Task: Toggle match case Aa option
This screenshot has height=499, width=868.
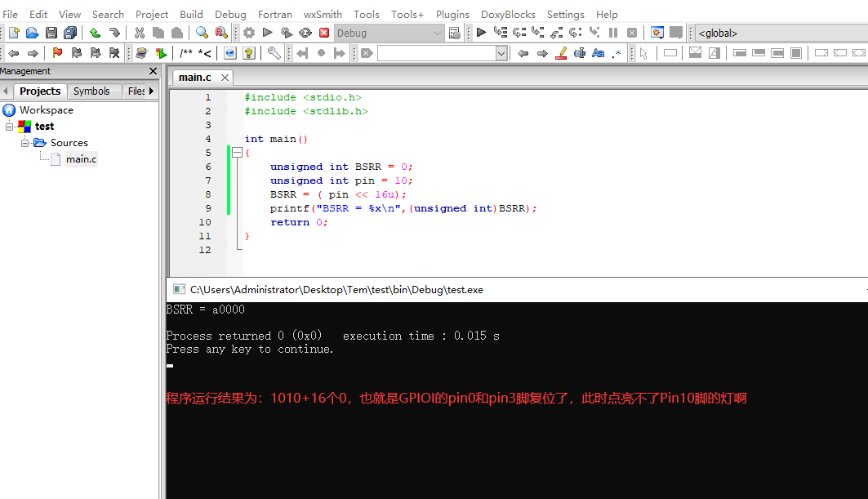Action: [x=598, y=53]
